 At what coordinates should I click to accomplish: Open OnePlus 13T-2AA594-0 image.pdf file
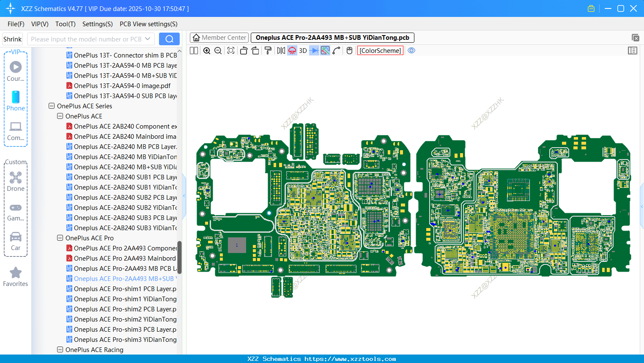[x=122, y=86]
